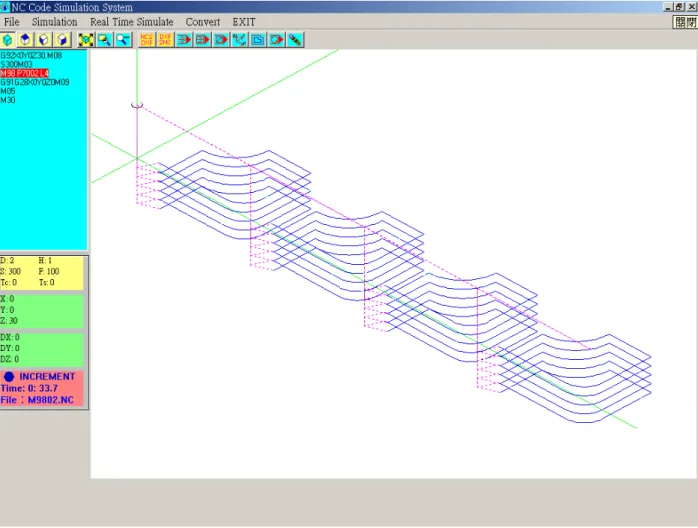Open the Simulation menu
698x528 pixels.
[54, 22]
